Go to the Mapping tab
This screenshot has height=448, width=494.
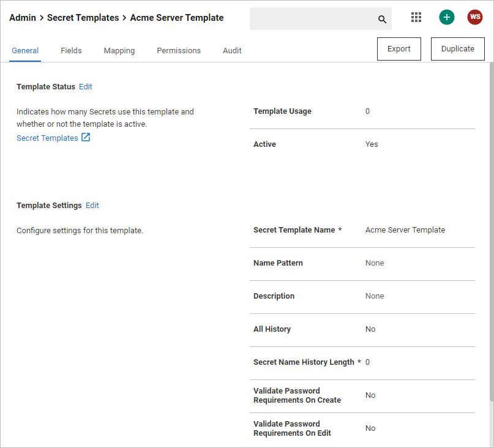(x=119, y=51)
